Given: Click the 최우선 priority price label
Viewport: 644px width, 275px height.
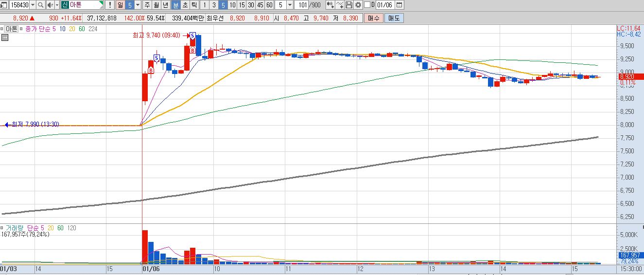Looking at the screenshot, I should coord(216,18).
